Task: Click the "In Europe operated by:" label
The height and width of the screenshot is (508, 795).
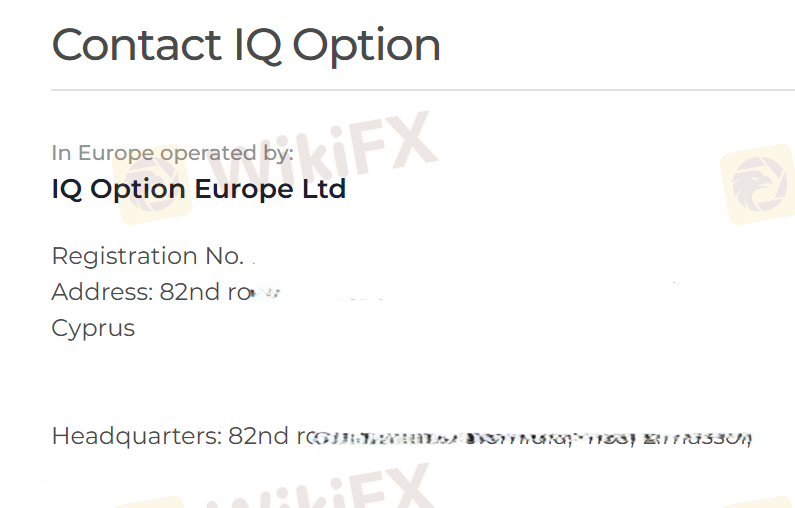Action: point(172,153)
